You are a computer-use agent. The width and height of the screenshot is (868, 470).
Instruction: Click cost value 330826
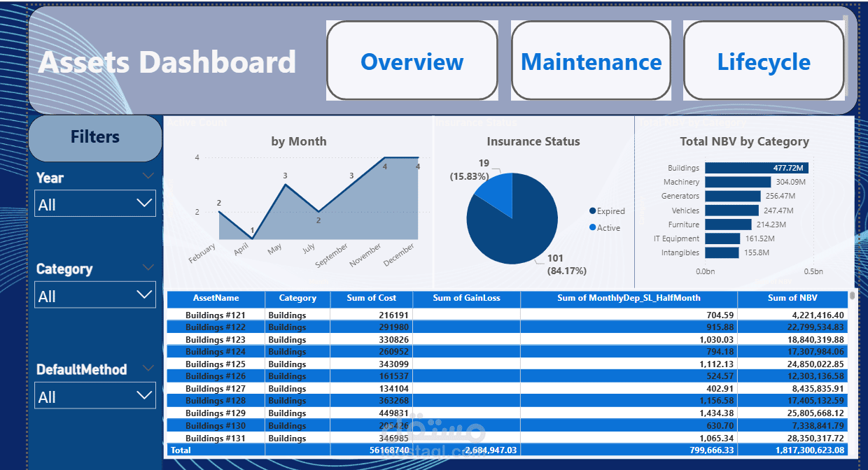[x=393, y=340]
